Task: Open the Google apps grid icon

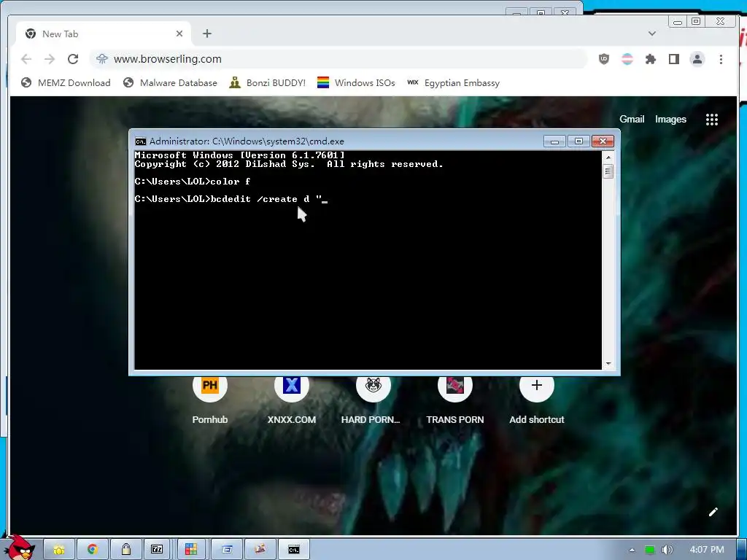Action: (x=712, y=120)
